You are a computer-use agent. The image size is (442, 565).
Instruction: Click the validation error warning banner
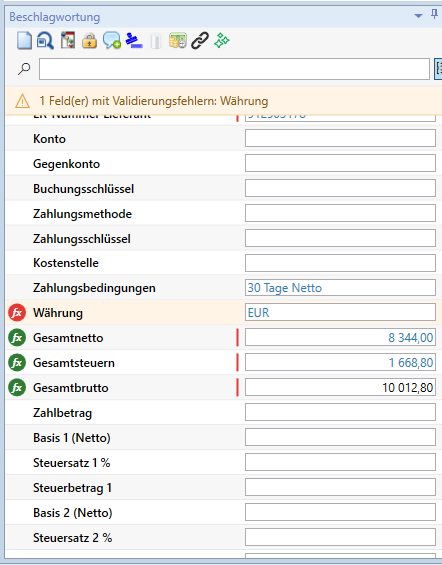coord(223,101)
